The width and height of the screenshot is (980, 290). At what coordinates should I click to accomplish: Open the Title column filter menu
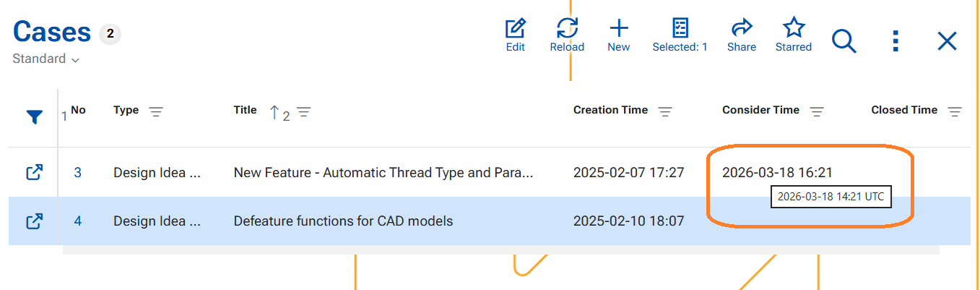tap(304, 112)
